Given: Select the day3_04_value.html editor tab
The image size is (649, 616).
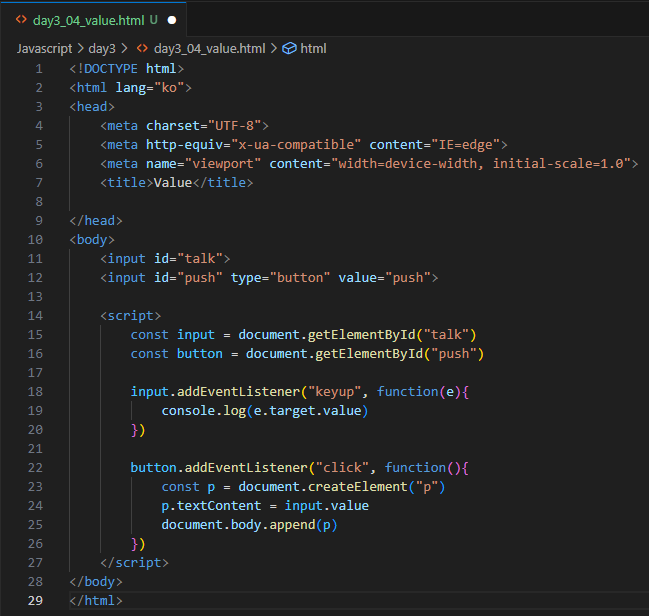Looking at the screenshot, I should pyautogui.click(x=93, y=20).
